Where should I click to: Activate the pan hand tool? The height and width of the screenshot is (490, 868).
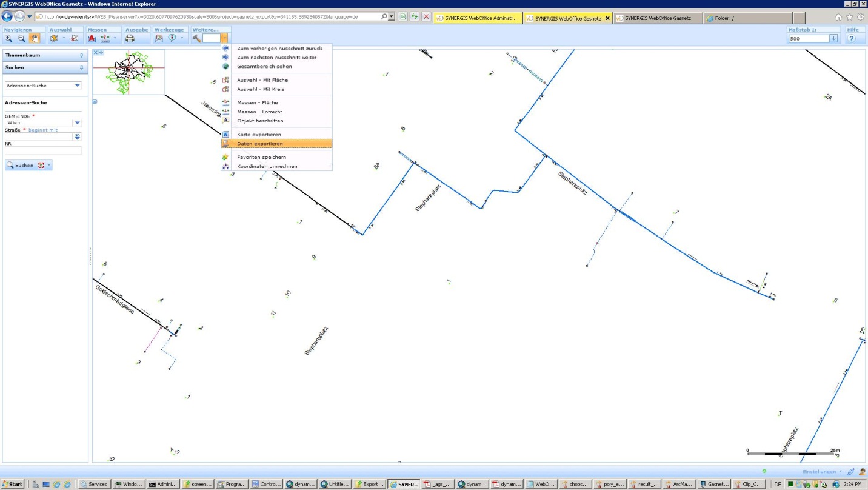[x=35, y=38]
